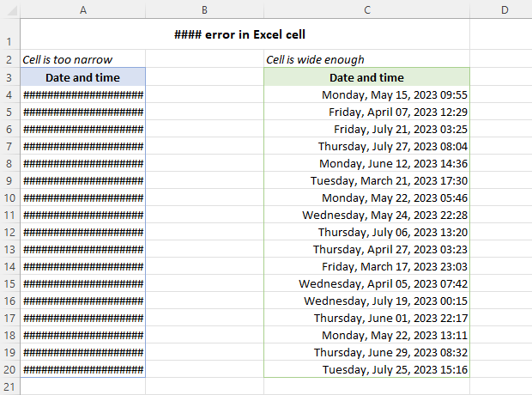The width and height of the screenshot is (532, 395).
Task: Click empty cell D4 next to May 15 date
Action: [x=501, y=94]
